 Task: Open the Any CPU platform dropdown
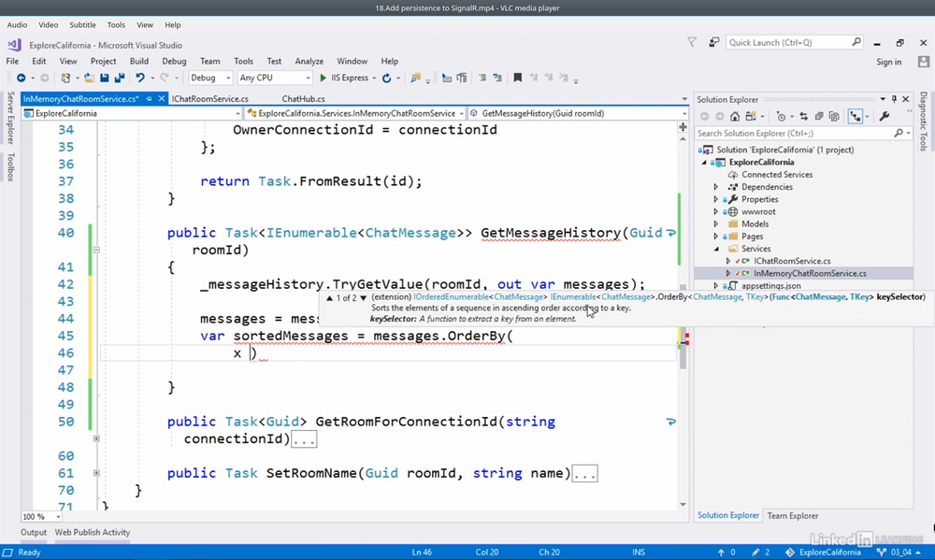point(275,78)
